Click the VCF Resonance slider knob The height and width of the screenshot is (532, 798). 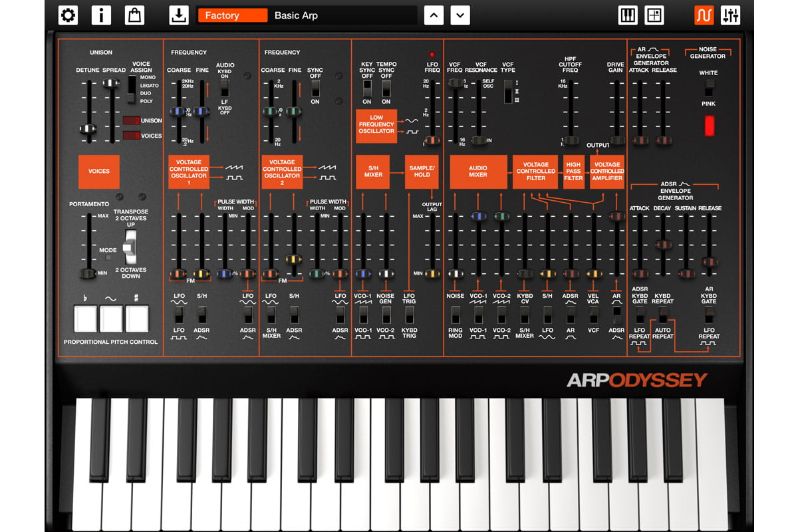tap(479, 140)
